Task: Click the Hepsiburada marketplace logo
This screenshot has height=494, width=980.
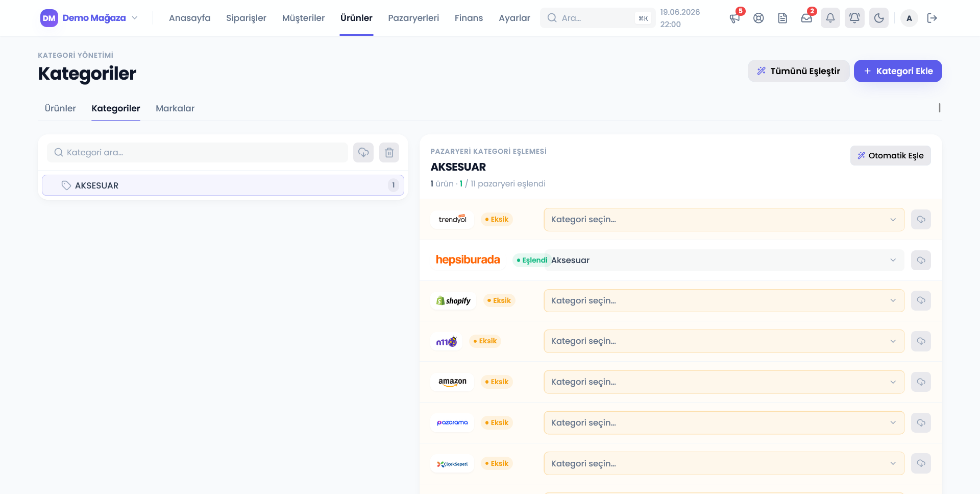Action: (x=468, y=260)
